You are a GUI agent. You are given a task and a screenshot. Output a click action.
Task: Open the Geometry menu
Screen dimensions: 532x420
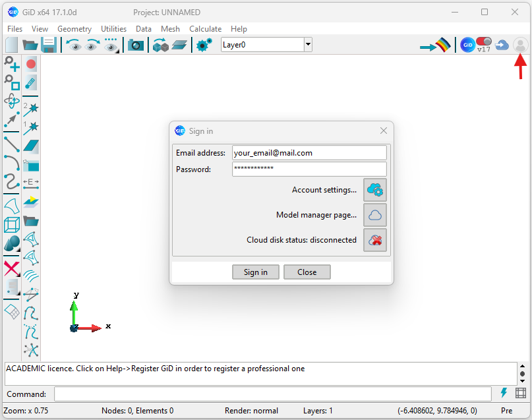click(x=74, y=29)
